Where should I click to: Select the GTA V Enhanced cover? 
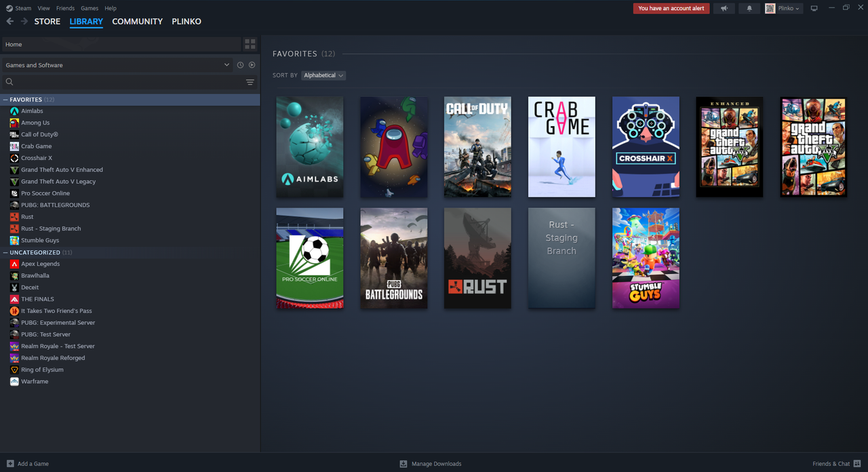coord(730,147)
